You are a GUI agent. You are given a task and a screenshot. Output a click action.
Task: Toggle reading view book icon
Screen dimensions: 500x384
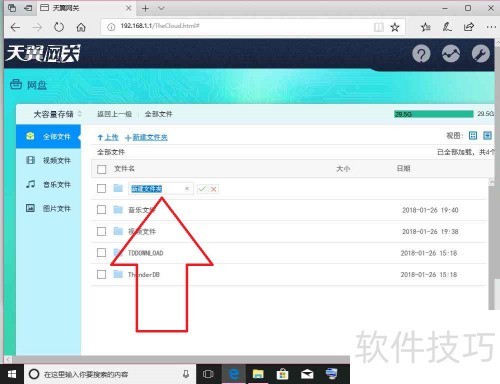pyautogui.click(x=379, y=27)
